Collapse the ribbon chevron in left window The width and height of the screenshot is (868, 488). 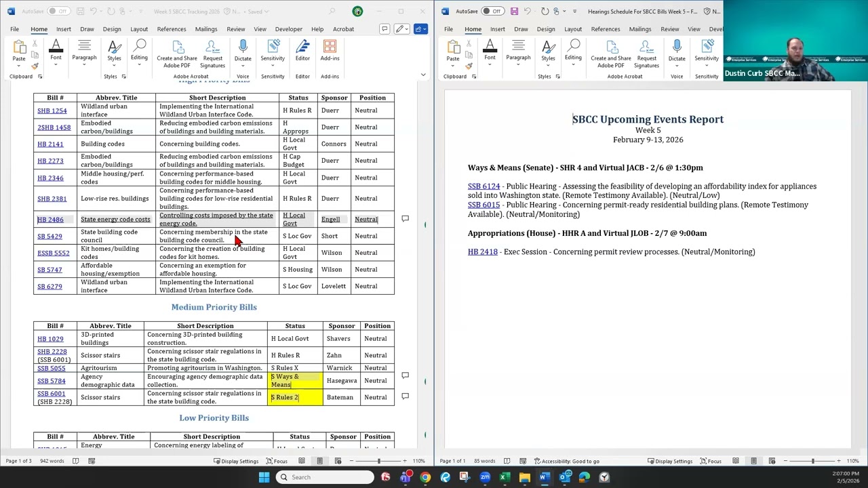tap(423, 75)
